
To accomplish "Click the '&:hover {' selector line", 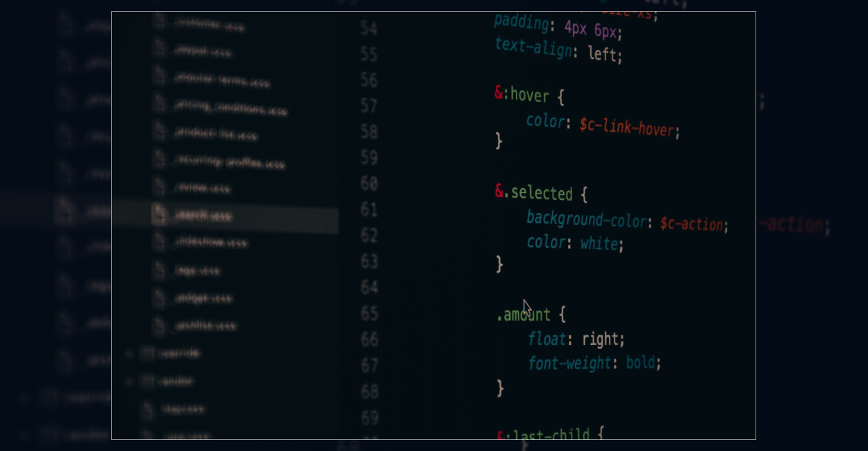I will (x=530, y=95).
